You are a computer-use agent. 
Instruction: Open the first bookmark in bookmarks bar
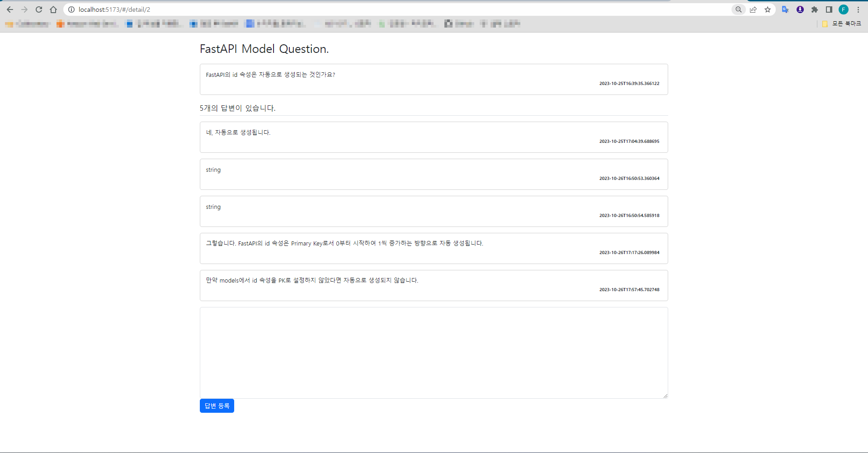(x=27, y=24)
